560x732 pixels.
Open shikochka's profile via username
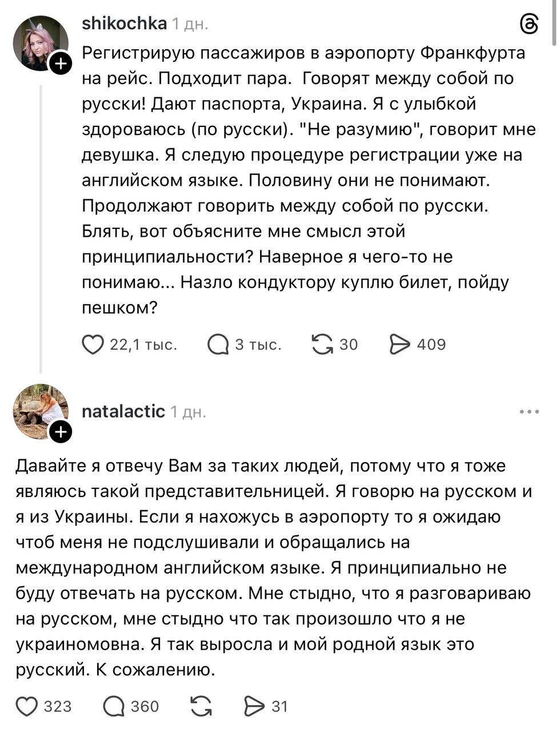tap(125, 23)
